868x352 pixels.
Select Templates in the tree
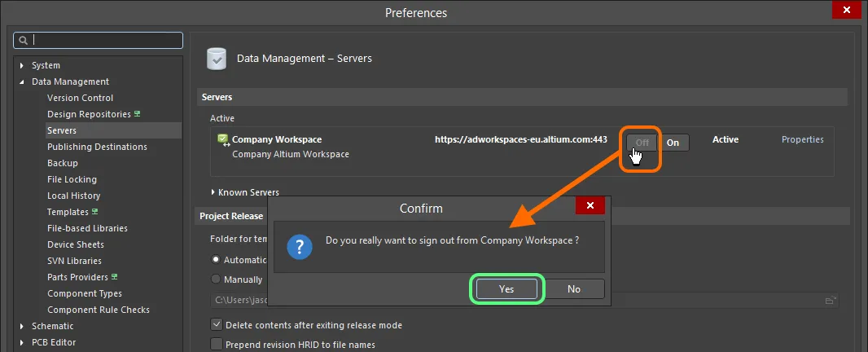(x=68, y=212)
